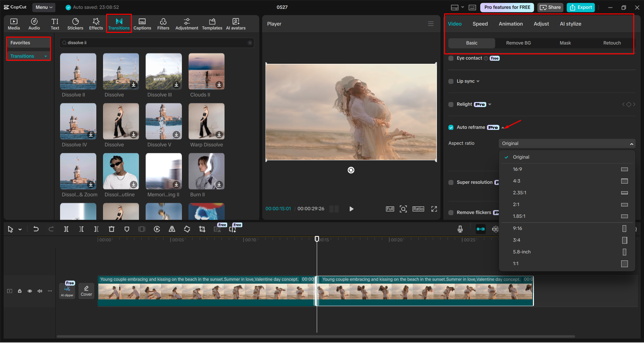Hide the video track with the eye toggle
The height and width of the screenshot is (343, 644).
30,291
